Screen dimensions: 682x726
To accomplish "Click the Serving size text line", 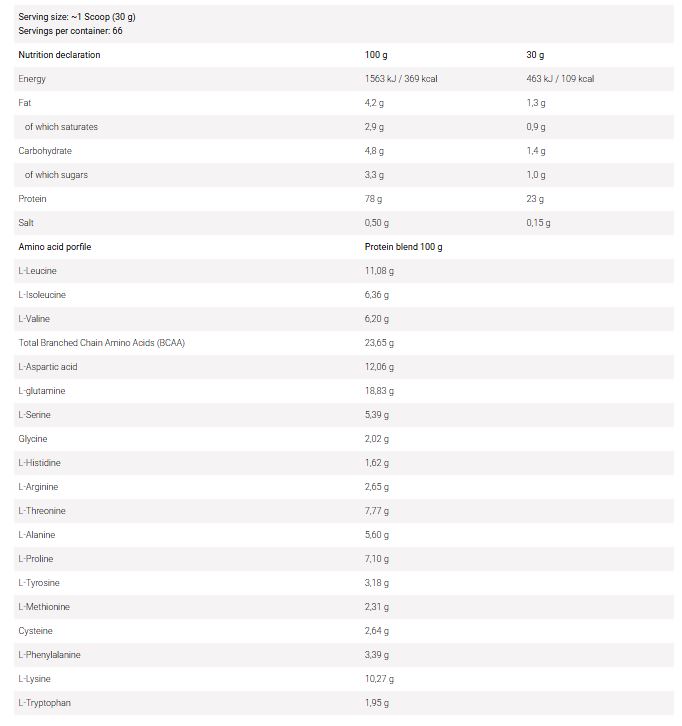I will (77, 17).
